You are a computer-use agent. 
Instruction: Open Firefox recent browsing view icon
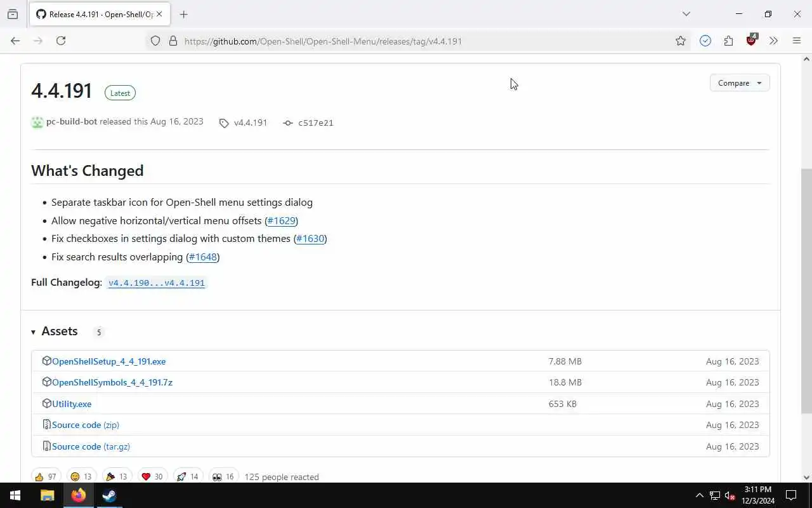(x=13, y=14)
